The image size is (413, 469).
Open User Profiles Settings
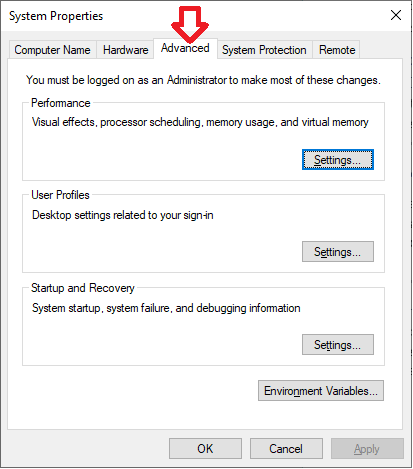[x=338, y=252]
